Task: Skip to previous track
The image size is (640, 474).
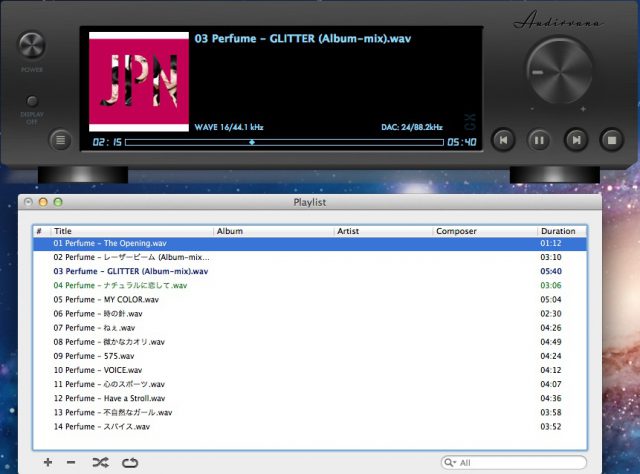Action: [x=503, y=140]
